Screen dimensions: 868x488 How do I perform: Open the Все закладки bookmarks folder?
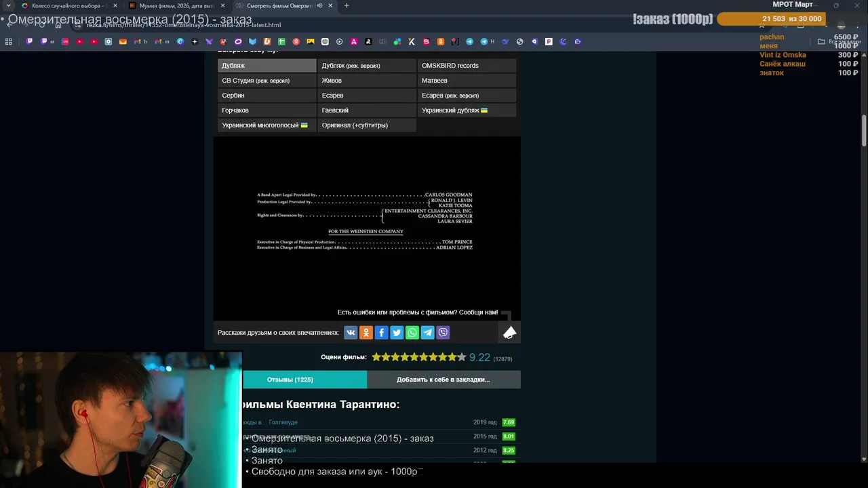point(839,41)
